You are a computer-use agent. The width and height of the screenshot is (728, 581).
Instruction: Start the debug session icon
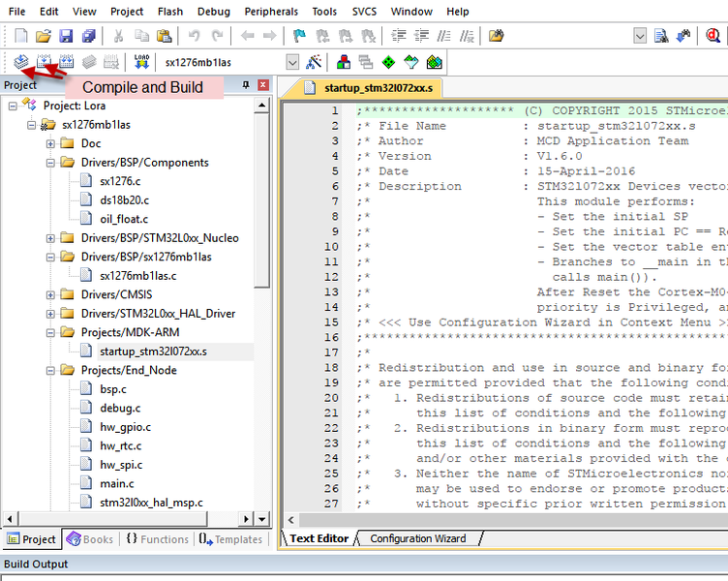[713, 36]
